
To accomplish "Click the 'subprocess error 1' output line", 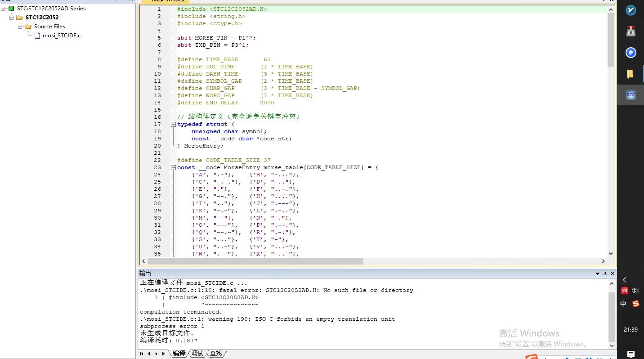I will [x=172, y=326].
